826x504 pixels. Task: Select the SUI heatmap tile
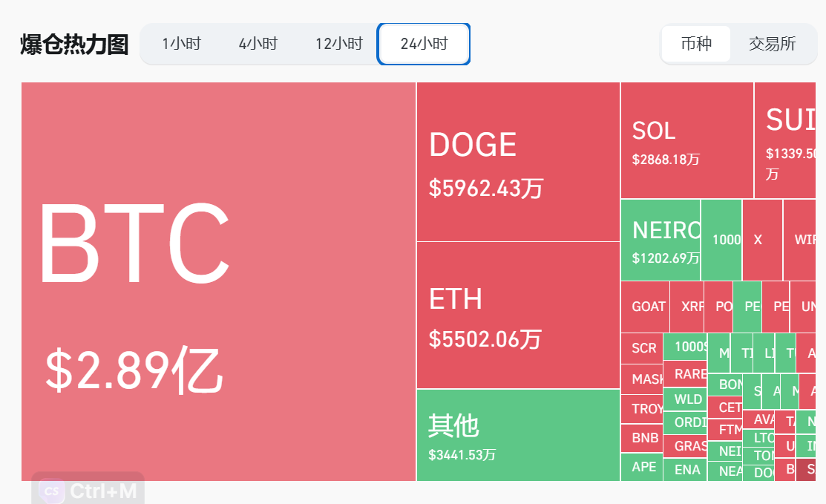coord(790,140)
